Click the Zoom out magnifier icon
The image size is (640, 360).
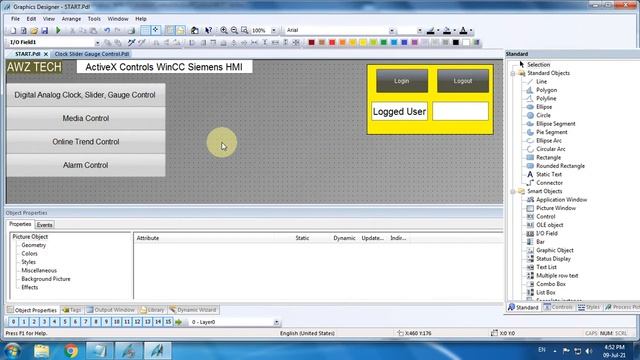234,30
